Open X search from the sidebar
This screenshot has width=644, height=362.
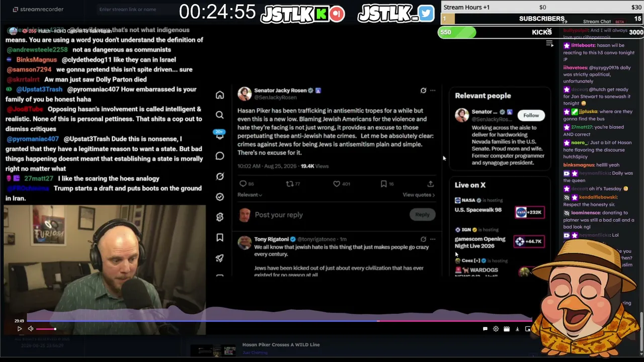pos(220,115)
